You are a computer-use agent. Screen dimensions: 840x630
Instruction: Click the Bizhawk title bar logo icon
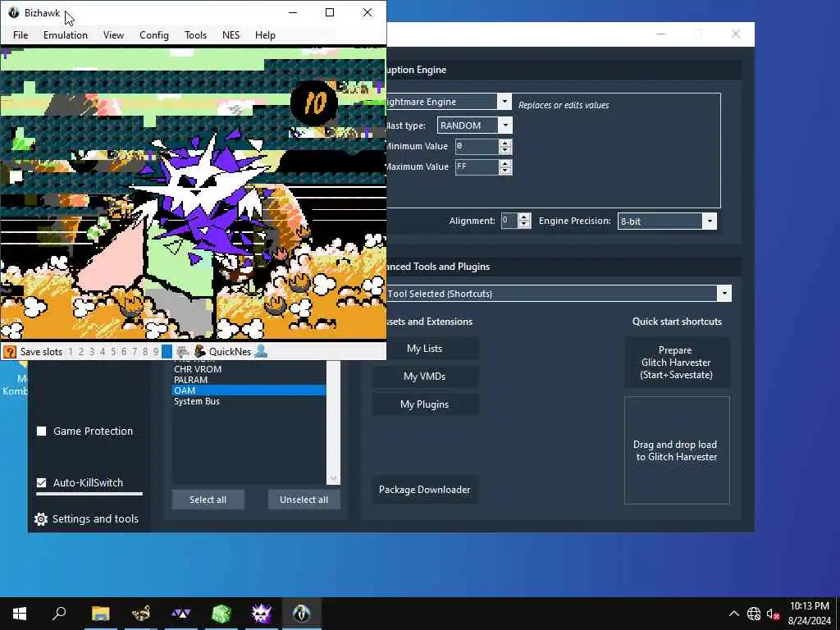(13, 12)
